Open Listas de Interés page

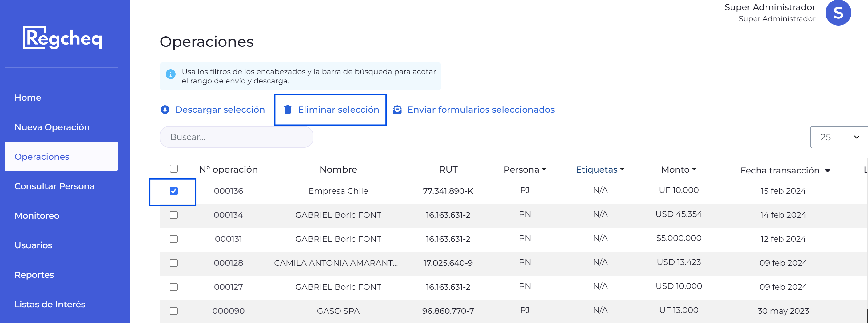50,305
